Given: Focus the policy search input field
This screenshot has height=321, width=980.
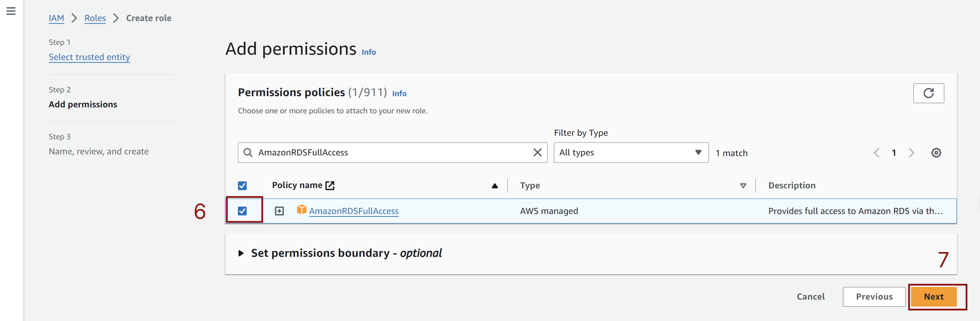Looking at the screenshot, I should [393, 153].
